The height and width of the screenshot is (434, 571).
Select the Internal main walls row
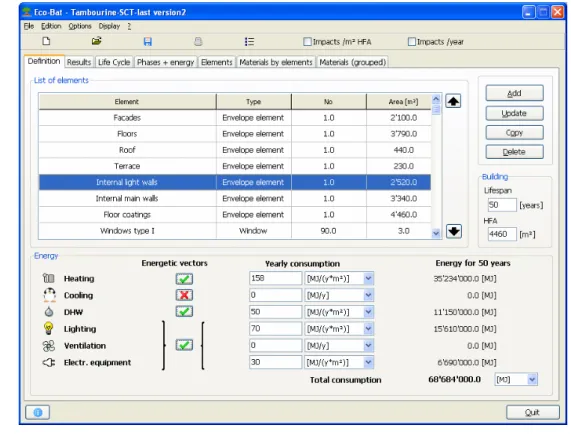tap(235, 198)
